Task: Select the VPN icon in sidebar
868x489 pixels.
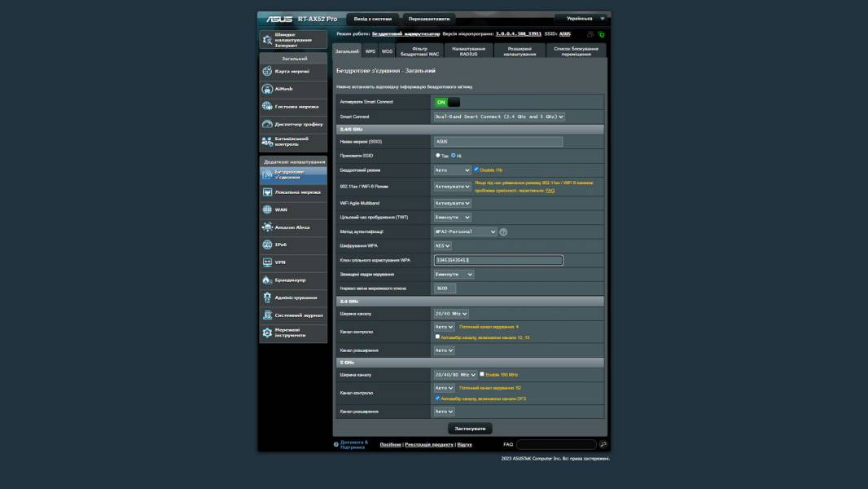Action: point(267,262)
